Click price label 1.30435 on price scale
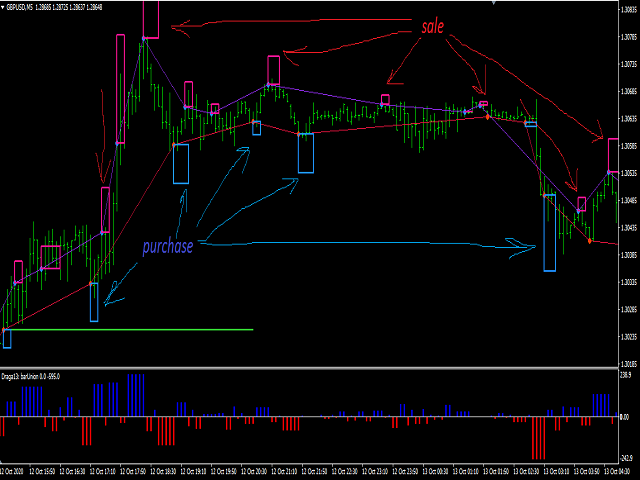Viewport: 640px width, 480px height. (629, 228)
